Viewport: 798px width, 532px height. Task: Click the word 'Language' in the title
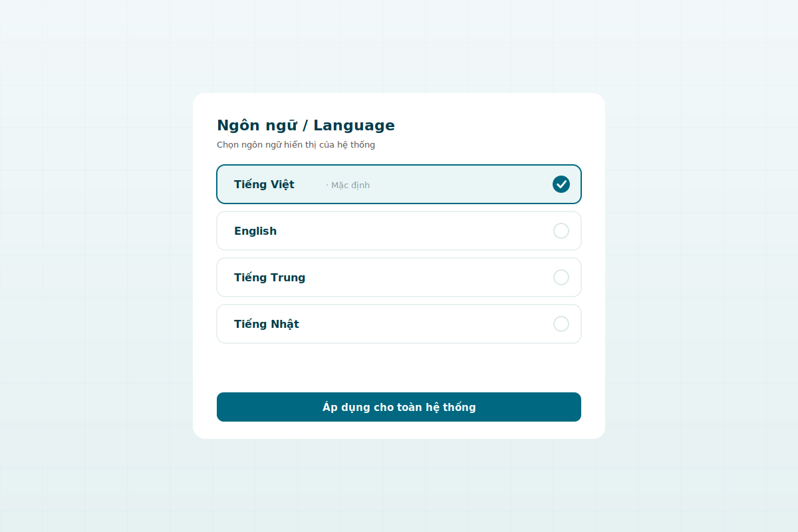pyautogui.click(x=354, y=126)
